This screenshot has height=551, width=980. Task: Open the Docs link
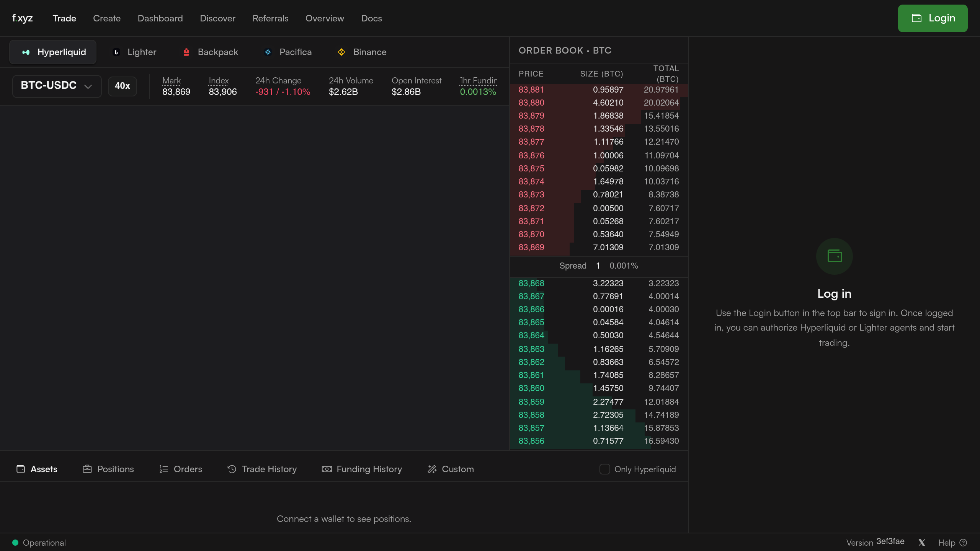click(x=372, y=18)
